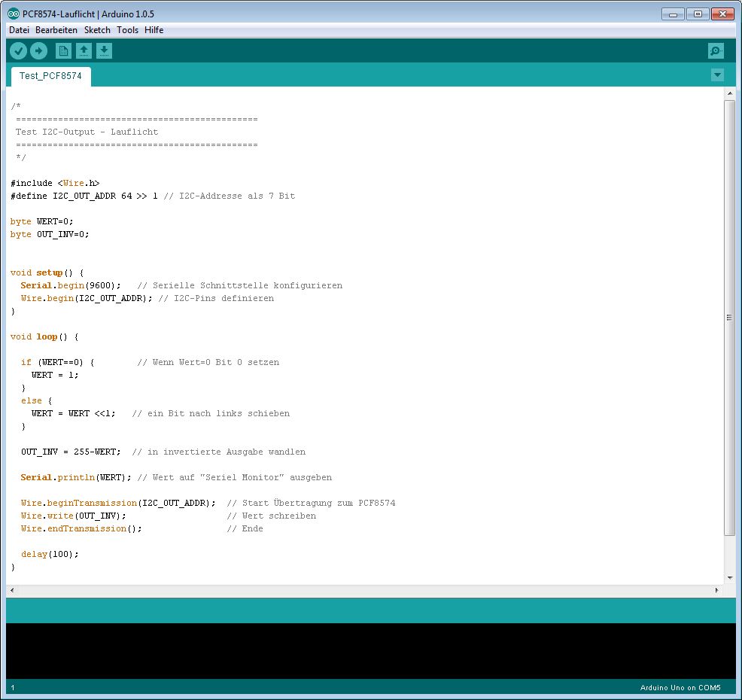Open the Hilfe menu
This screenshot has width=742, height=700.
[x=154, y=30]
